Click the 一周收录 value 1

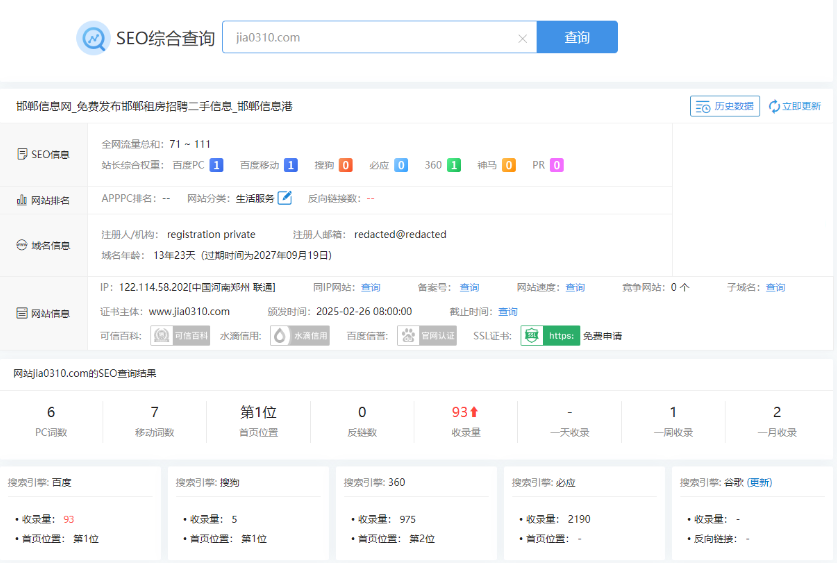coord(673,412)
